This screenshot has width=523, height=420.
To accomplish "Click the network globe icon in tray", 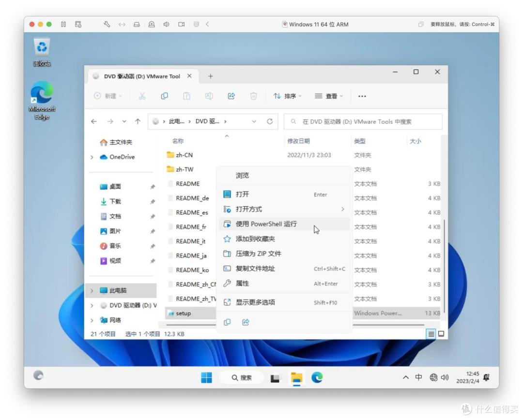I will click(x=433, y=377).
